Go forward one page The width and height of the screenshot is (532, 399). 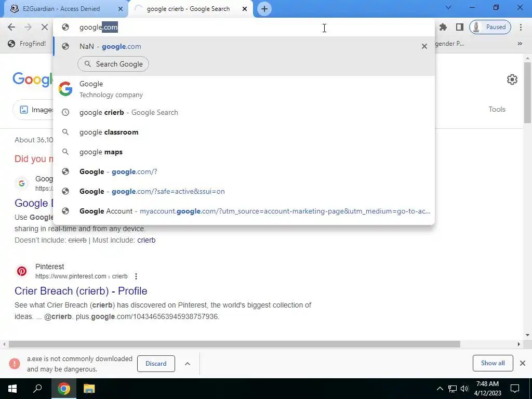(28, 27)
